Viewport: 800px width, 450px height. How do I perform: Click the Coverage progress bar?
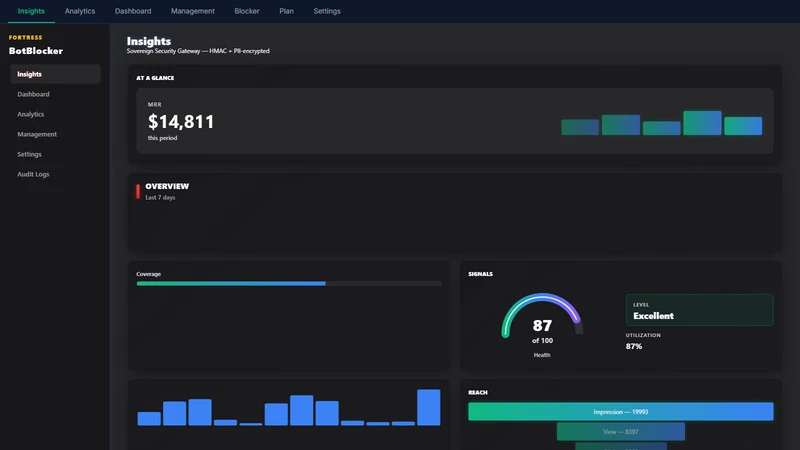coord(289,284)
